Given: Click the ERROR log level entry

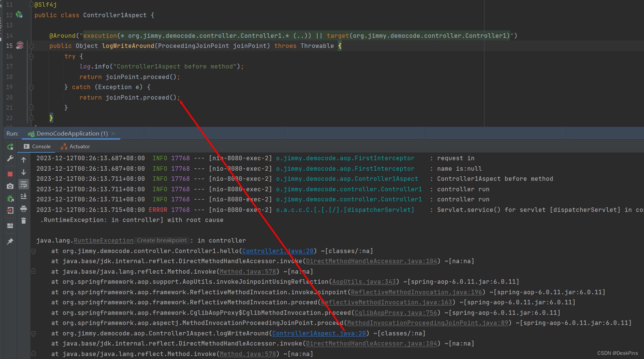Looking at the screenshot, I should 158,210.
